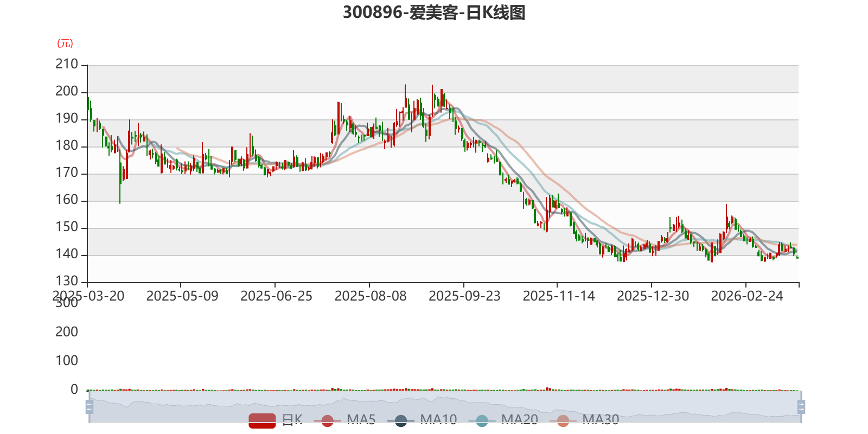
Task: Click the 2025-12-30 date label
Action: [x=653, y=296]
